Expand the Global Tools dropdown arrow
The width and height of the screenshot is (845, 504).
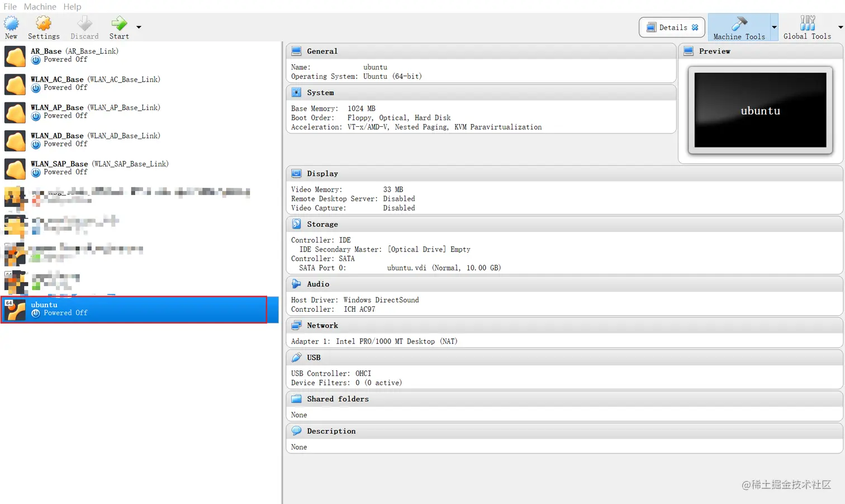pyautogui.click(x=840, y=27)
